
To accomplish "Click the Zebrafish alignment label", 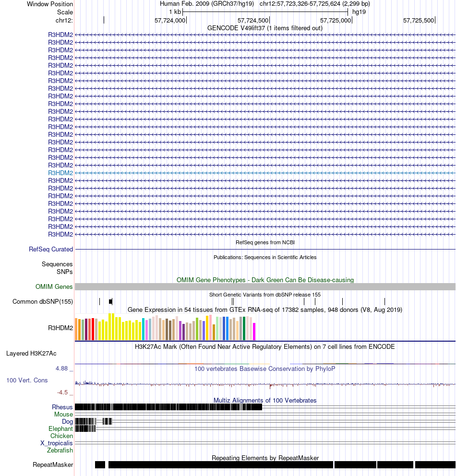I will click(60, 450).
